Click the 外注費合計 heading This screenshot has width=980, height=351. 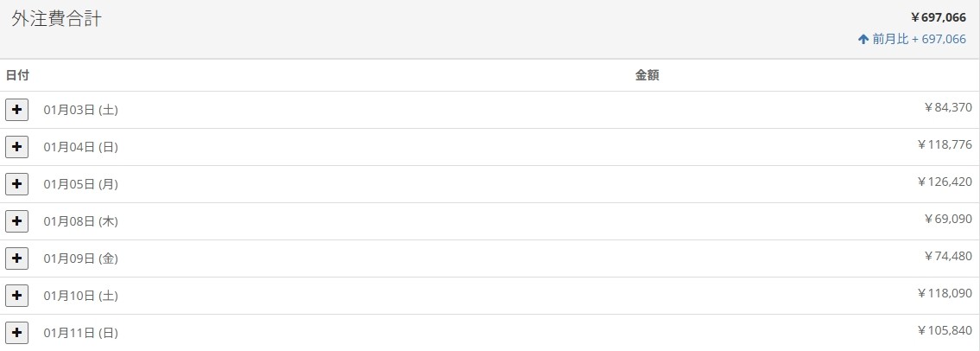[56, 19]
